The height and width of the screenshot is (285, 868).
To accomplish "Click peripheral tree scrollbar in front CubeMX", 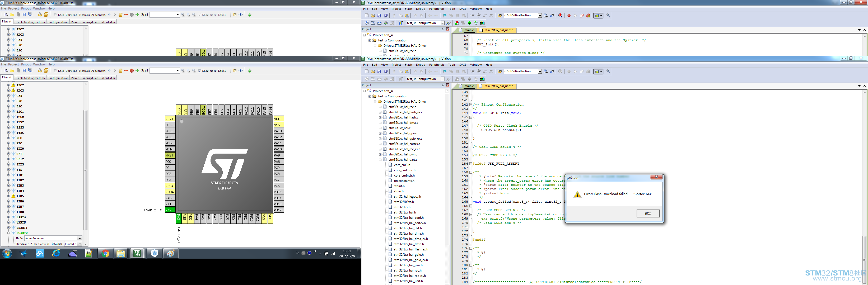I will point(86,170).
